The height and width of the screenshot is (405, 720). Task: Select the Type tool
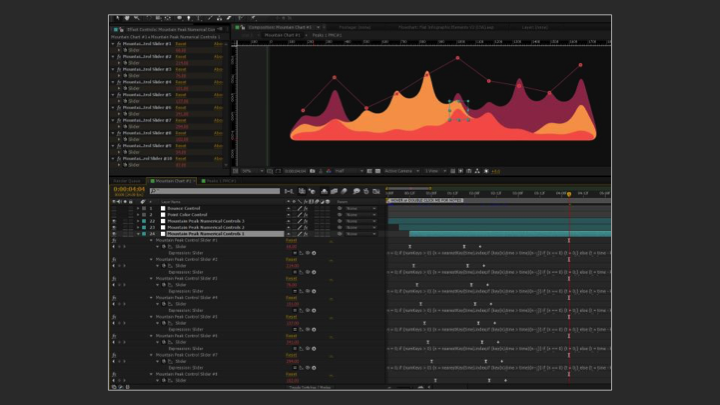pos(199,18)
